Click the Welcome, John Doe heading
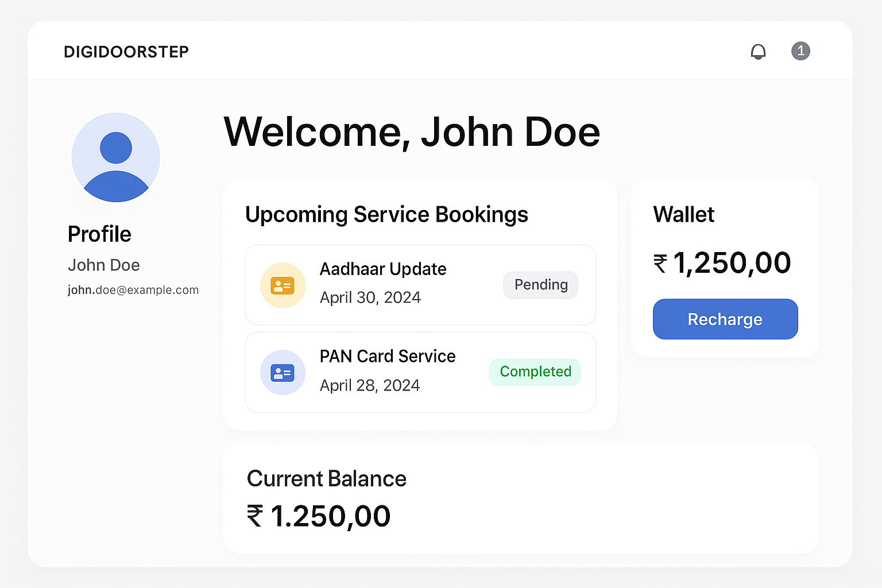This screenshot has width=882, height=588. [412, 132]
